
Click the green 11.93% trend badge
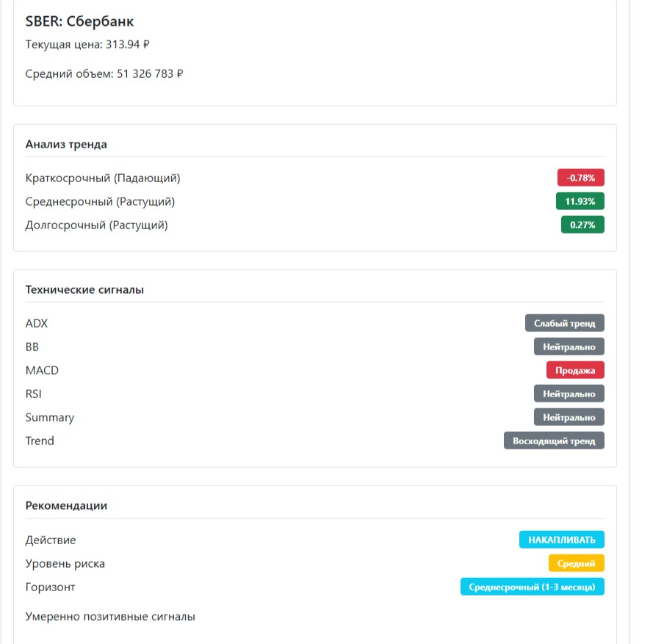point(580,201)
